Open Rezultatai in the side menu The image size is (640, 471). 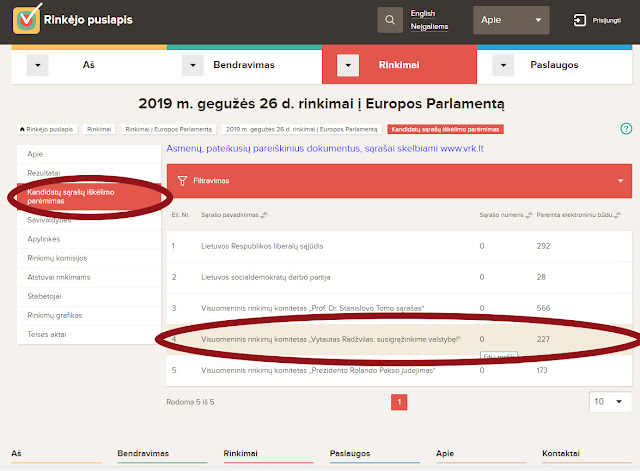coord(89,173)
